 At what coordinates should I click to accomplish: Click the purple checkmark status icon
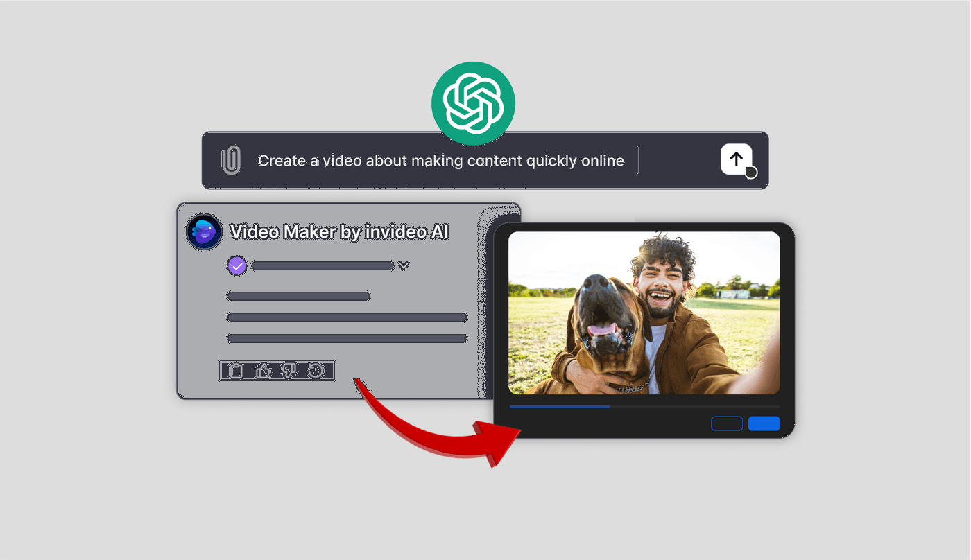click(x=237, y=265)
